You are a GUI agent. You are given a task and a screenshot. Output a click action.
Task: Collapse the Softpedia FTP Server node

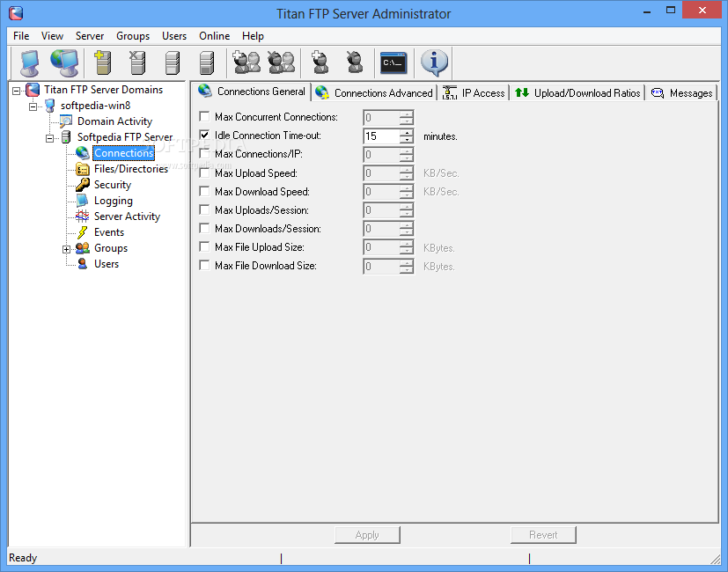[x=49, y=138]
